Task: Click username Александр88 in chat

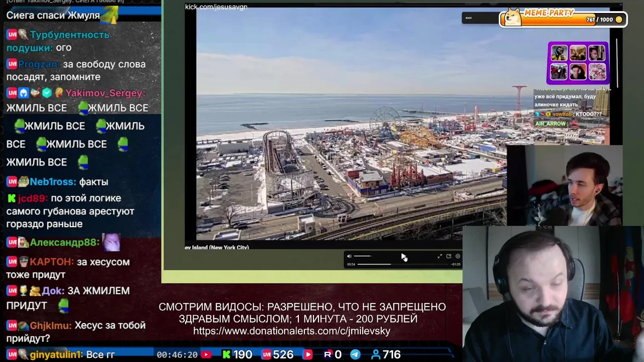Action: pos(65,242)
